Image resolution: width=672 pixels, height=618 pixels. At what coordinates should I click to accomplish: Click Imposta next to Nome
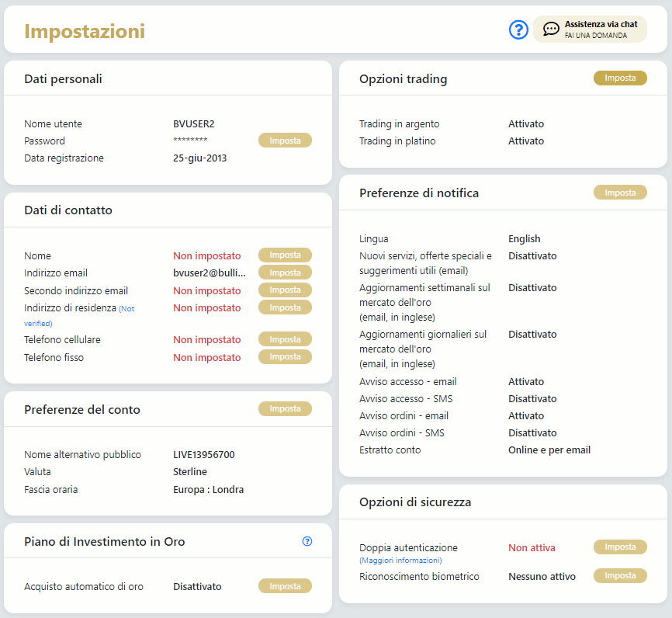[x=285, y=255]
